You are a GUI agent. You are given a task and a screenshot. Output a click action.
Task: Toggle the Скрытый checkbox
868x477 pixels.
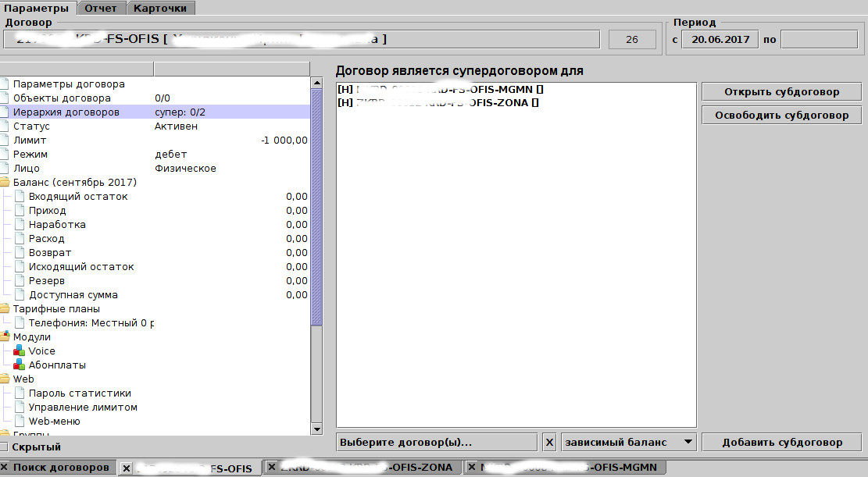tap(5, 447)
